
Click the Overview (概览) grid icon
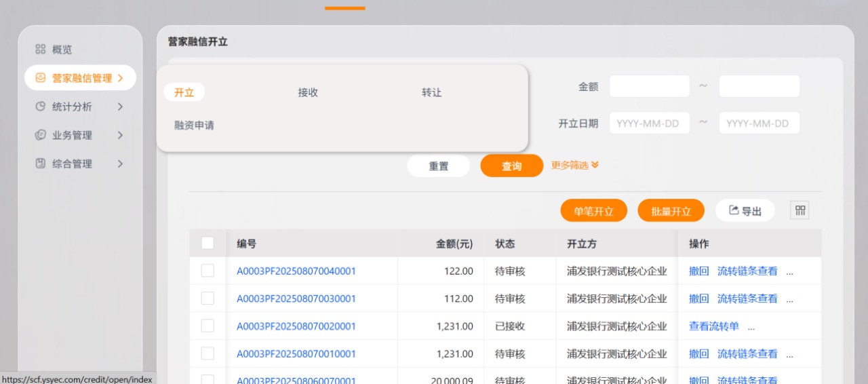41,50
